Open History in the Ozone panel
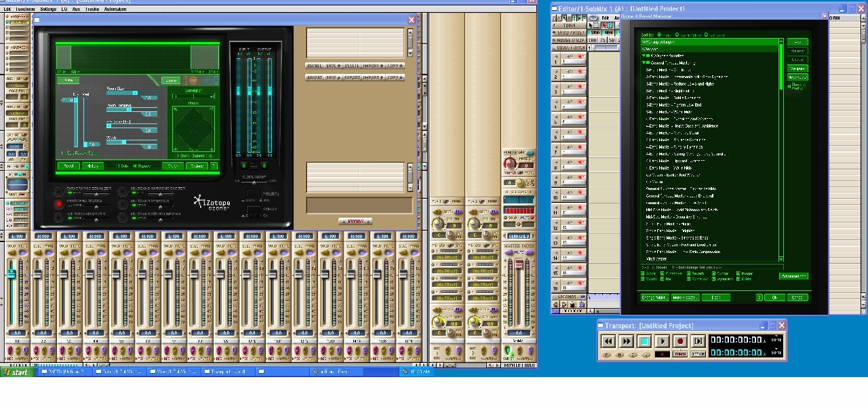Viewport: 868px width, 407px height. [x=92, y=166]
